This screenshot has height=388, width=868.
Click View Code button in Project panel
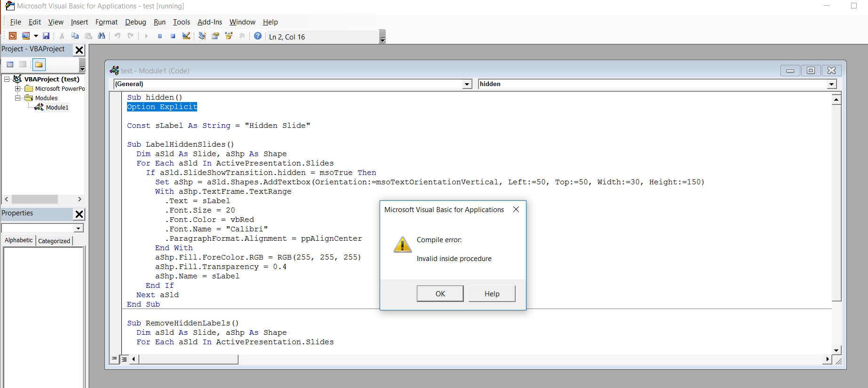click(10, 64)
